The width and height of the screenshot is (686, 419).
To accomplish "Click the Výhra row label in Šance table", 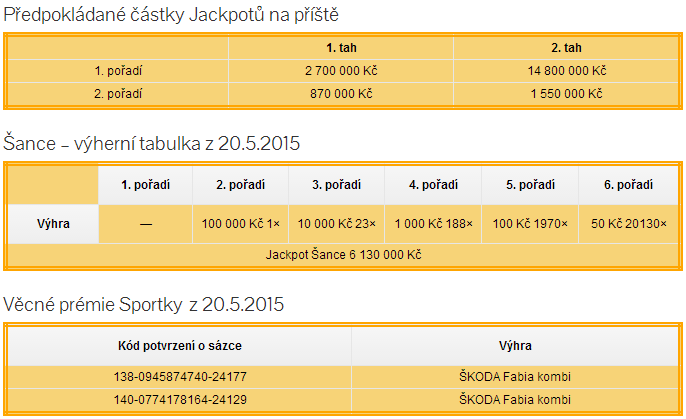I will pyautogui.click(x=53, y=224).
